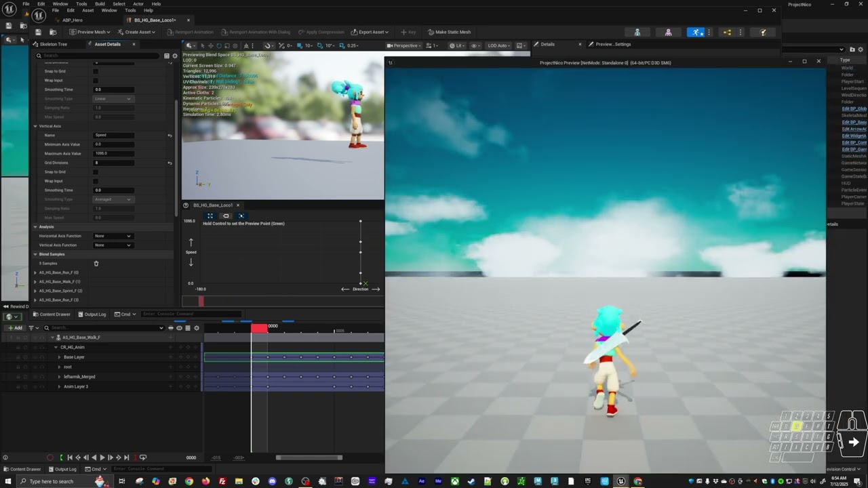Click the Make Static Mesh button

click(449, 32)
